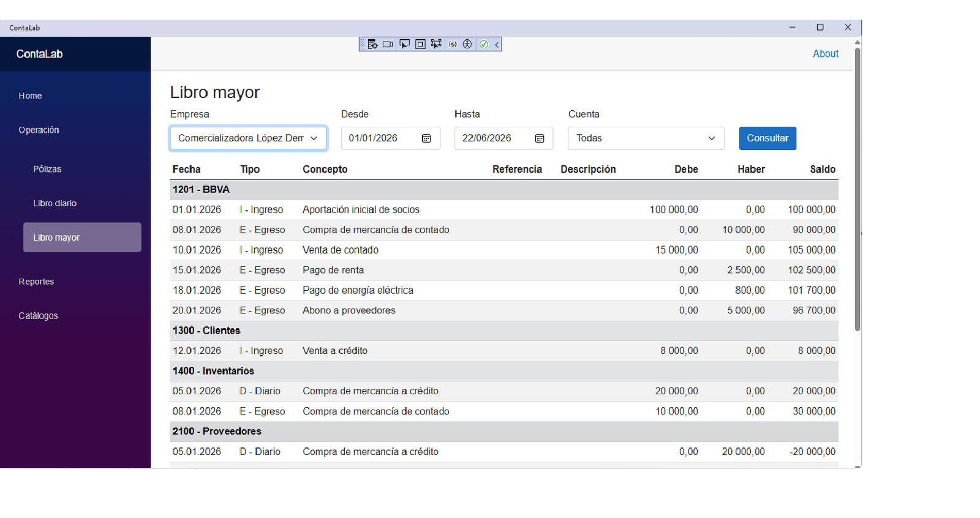Click the vertical scrollbar thumb

click(x=858, y=189)
